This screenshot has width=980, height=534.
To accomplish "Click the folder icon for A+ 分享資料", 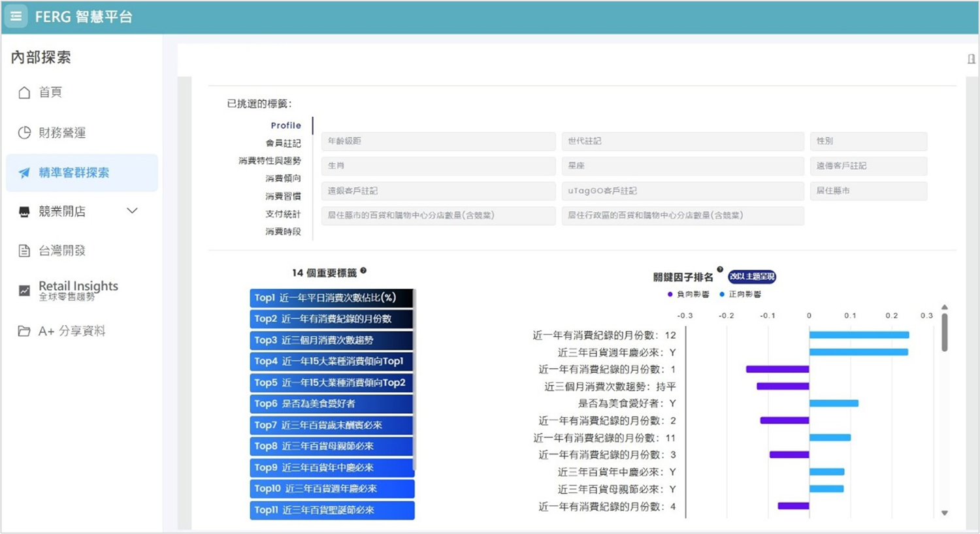I will coord(24,331).
